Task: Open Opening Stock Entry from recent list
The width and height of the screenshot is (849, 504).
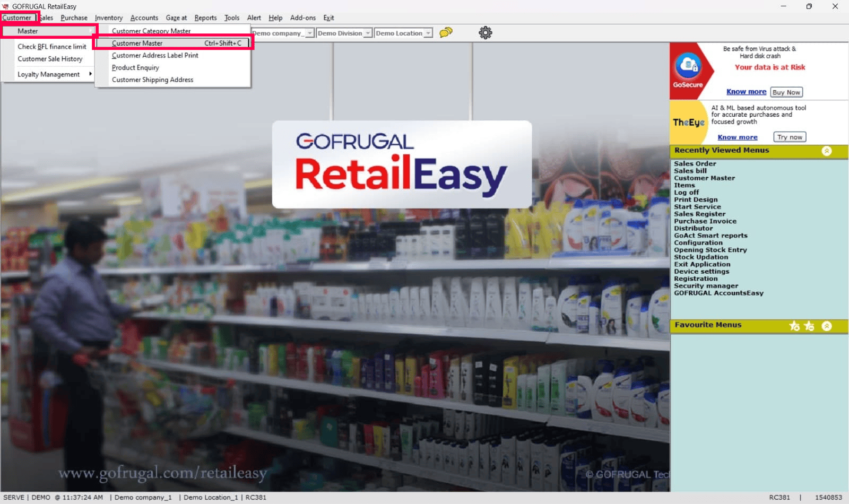Action: tap(711, 250)
